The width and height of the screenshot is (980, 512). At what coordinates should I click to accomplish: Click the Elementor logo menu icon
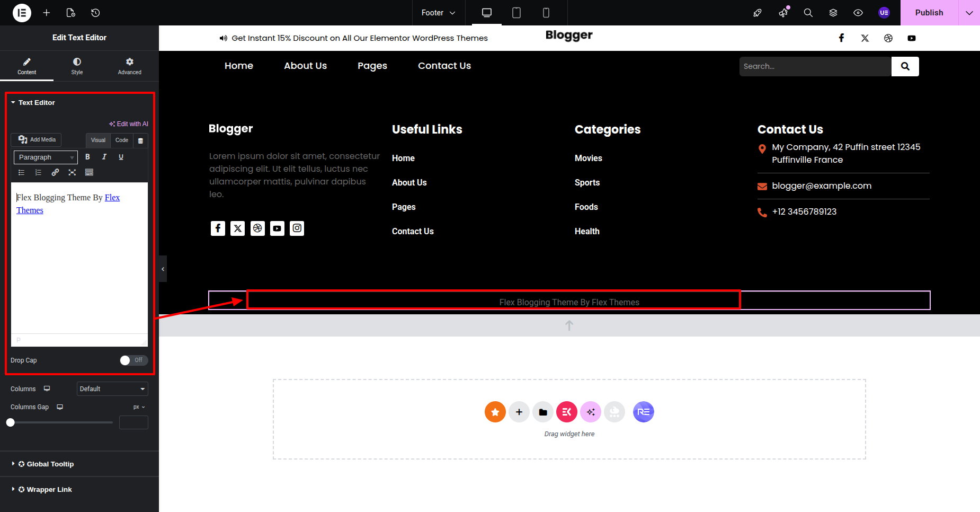click(22, 13)
